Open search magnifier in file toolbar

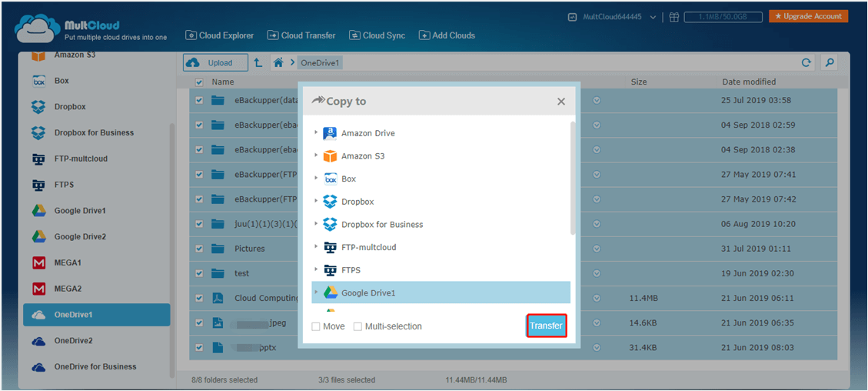pyautogui.click(x=830, y=62)
